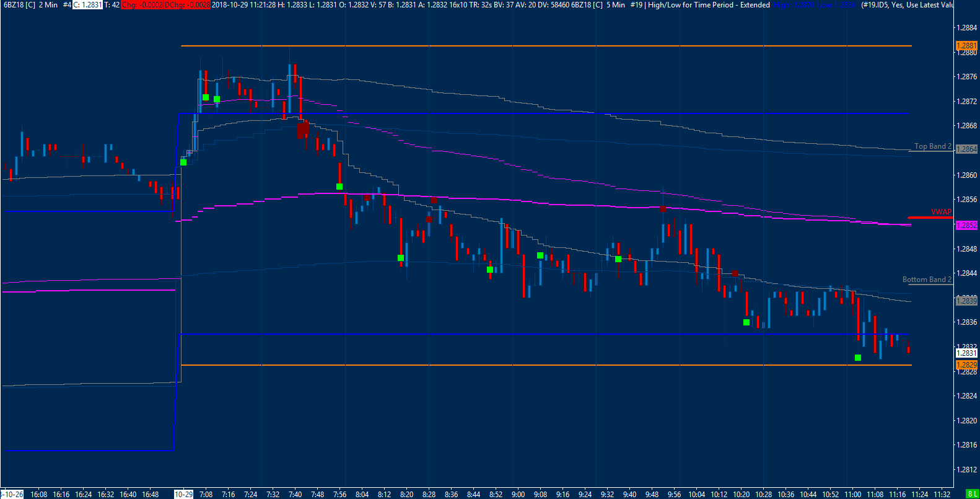Click the 1.2868 price scale label
This screenshot has width=980, height=499.
tap(966, 126)
